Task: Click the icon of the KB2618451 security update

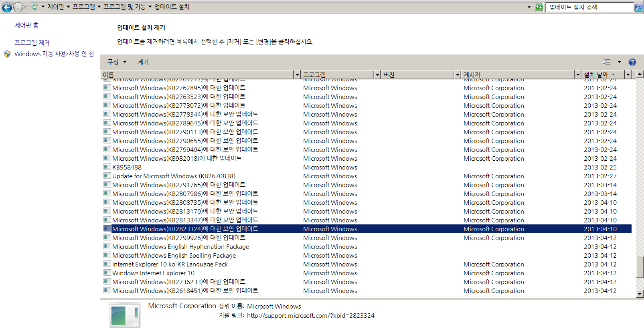Action: click(107, 291)
